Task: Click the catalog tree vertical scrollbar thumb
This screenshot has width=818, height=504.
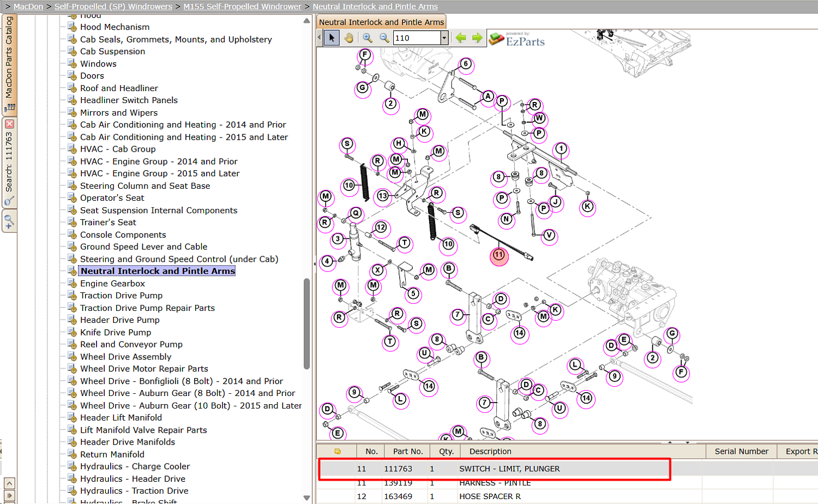Action: tap(306, 324)
